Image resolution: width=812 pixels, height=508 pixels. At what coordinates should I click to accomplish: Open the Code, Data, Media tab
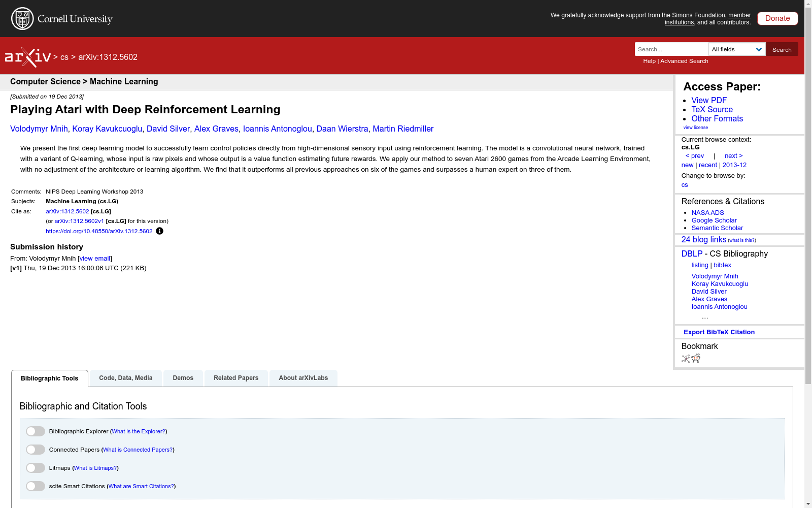coord(126,378)
